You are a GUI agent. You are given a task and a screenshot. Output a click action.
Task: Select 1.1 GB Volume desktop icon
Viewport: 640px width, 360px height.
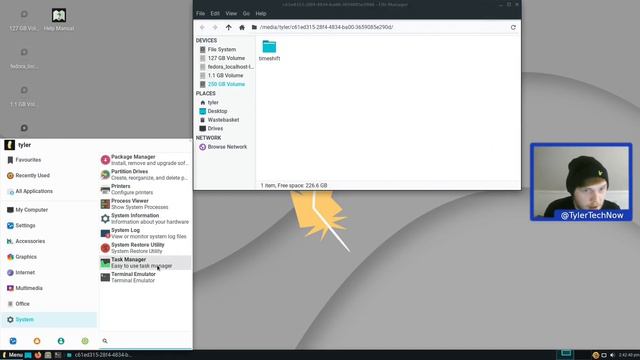(x=24, y=96)
